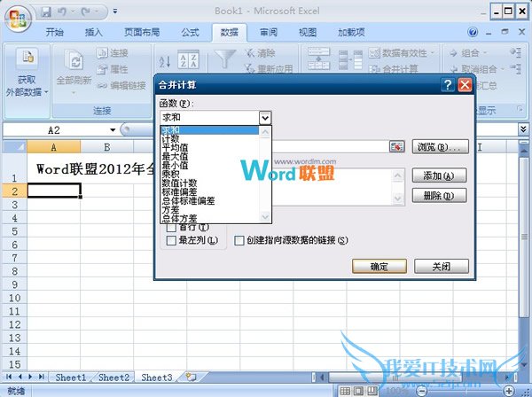
Task: Click the 清除 filter icon
Action: click(250, 53)
